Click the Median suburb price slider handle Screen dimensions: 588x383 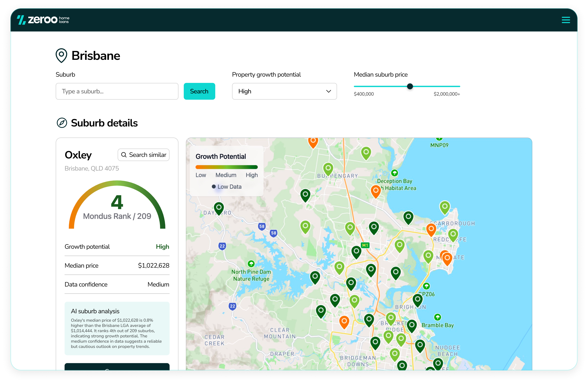click(x=410, y=86)
